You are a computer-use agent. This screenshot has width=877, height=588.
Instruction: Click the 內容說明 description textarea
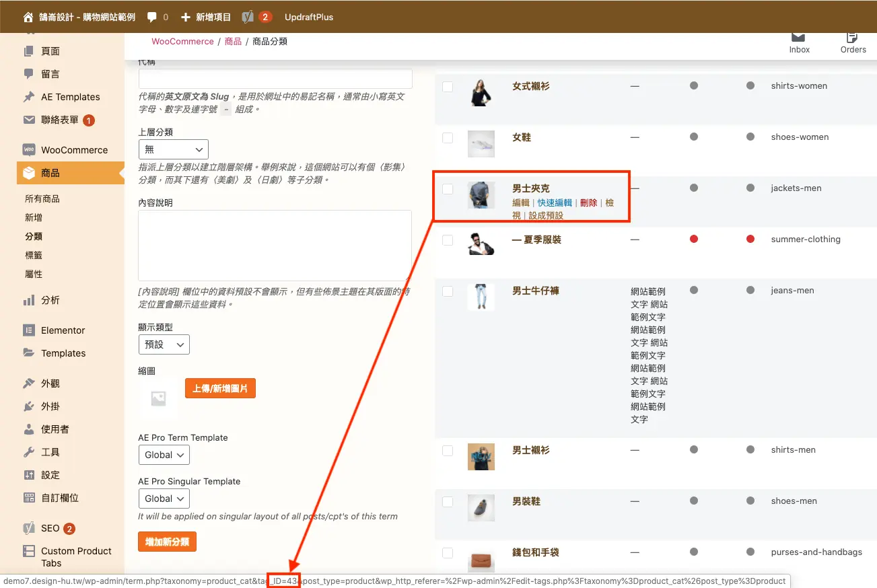point(275,245)
